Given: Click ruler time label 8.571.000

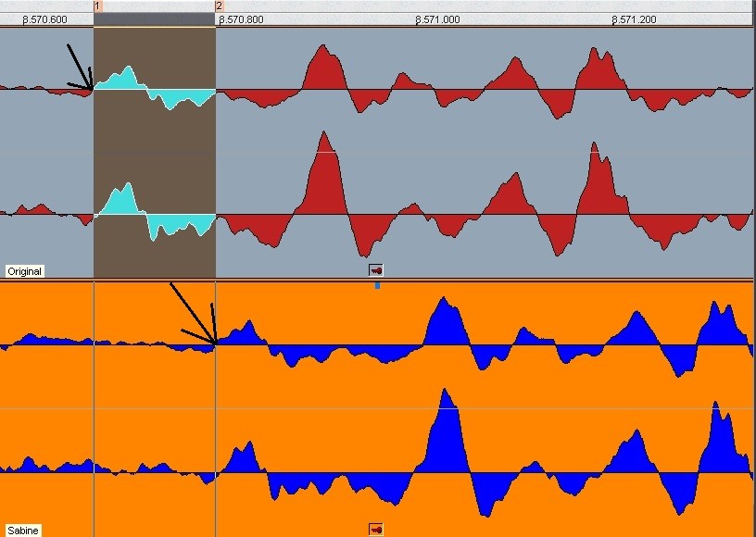Looking at the screenshot, I should (437, 19).
